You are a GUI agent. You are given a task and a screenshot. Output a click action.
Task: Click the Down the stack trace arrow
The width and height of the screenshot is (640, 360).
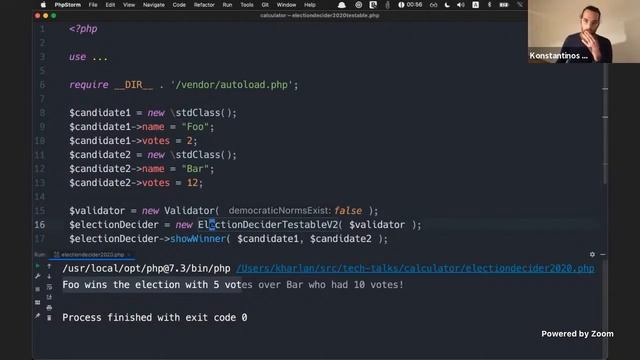coord(49,276)
